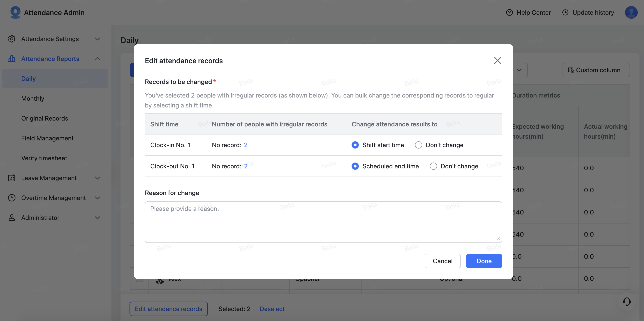Open Help Center question mark icon
The width and height of the screenshot is (644, 321).
click(509, 12)
